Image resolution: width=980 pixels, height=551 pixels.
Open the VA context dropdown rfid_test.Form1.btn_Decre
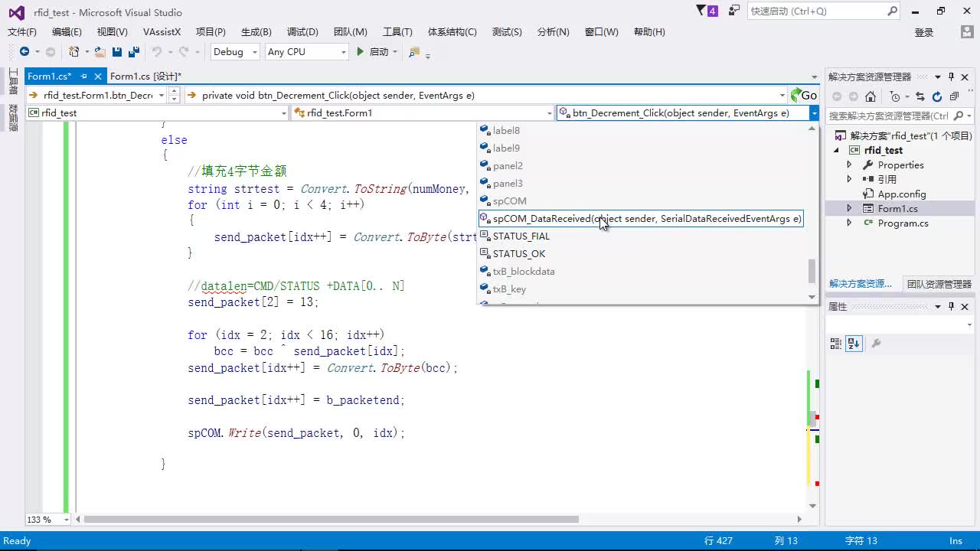(96, 95)
